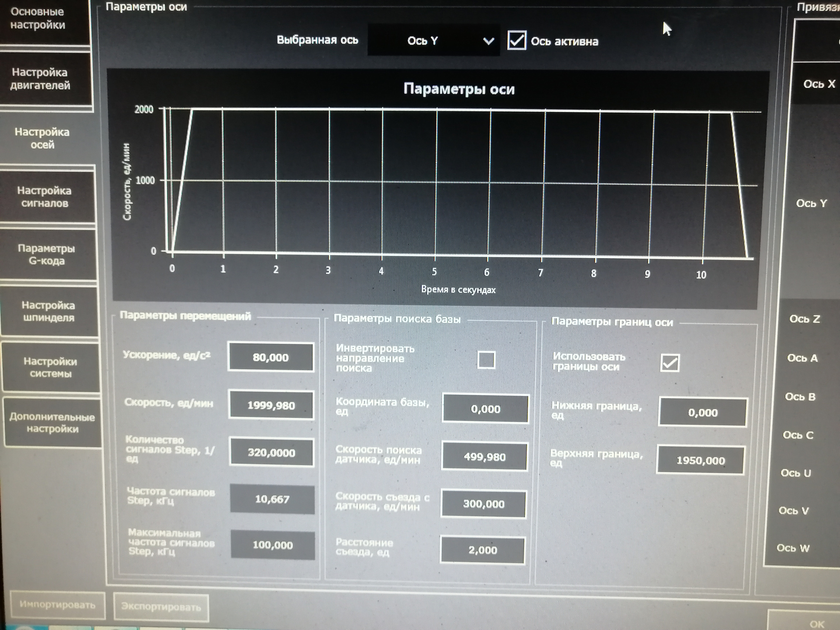Click the Импортировать button
The width and height of the screenshot is (840, 630).
tap(57, 605)
